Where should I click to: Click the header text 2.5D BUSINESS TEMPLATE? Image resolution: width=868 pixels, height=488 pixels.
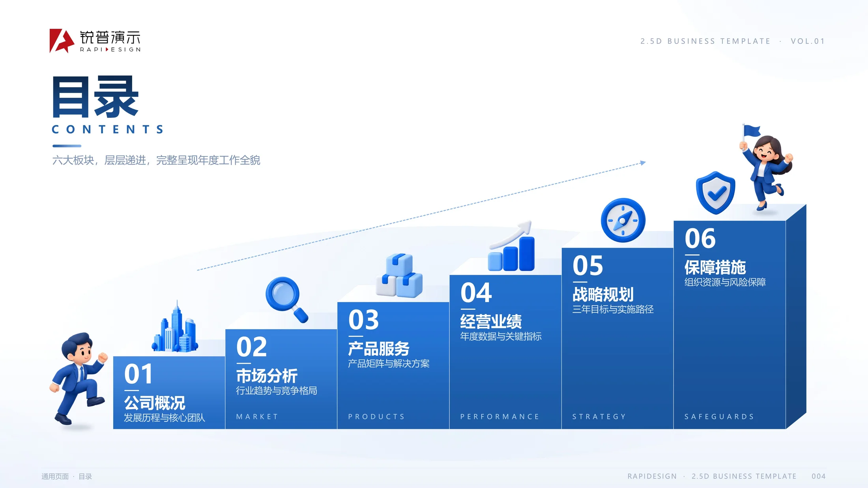click(705, 41)
